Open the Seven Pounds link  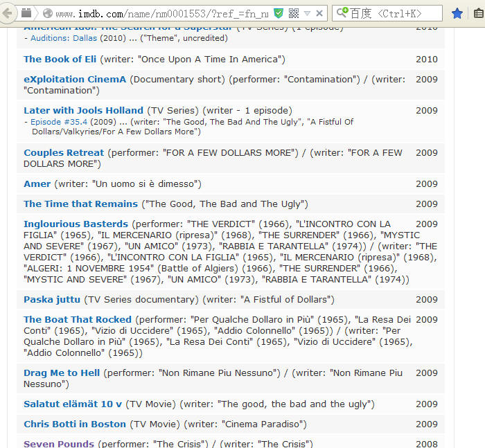pos(59,444)
